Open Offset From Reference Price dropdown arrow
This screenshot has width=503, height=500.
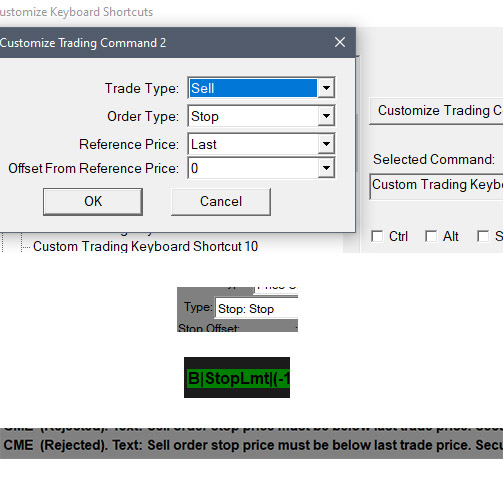click(x=326, y=168)
